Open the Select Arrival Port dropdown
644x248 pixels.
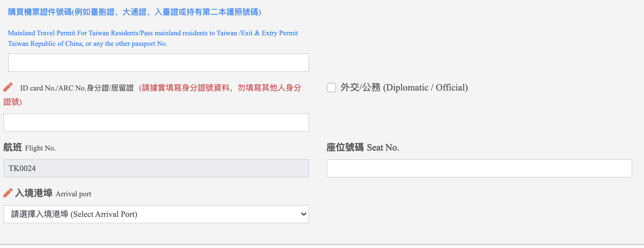(156, 214)
